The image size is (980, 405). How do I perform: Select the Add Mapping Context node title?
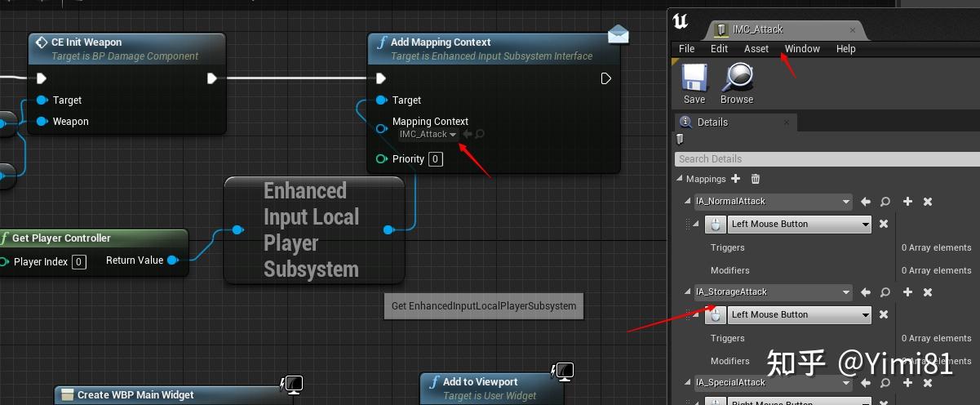(441, 42)
